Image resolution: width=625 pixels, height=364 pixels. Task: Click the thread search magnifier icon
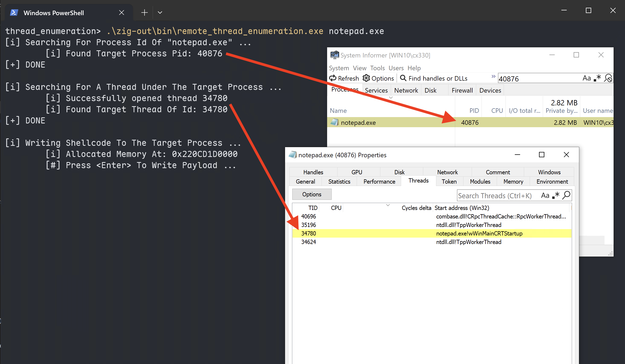(566, 195)
